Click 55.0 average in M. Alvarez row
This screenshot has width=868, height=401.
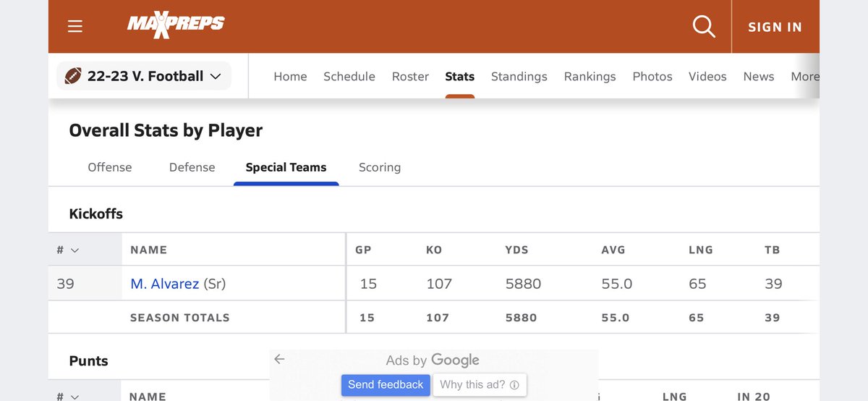pos(617,284)
